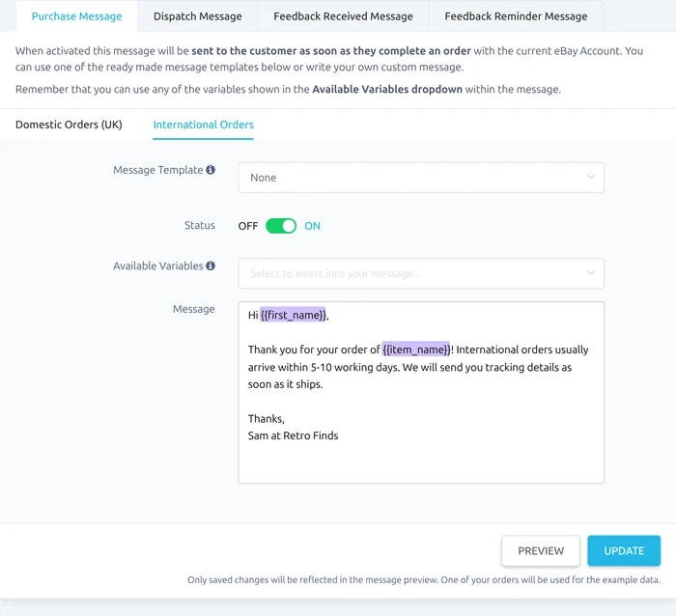Click the ON label beside Status switch
This screenshot has height=616, width=676.
point(312,226)
